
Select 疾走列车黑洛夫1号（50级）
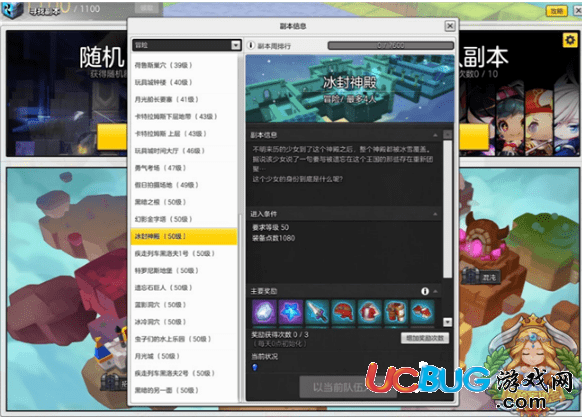184,254
